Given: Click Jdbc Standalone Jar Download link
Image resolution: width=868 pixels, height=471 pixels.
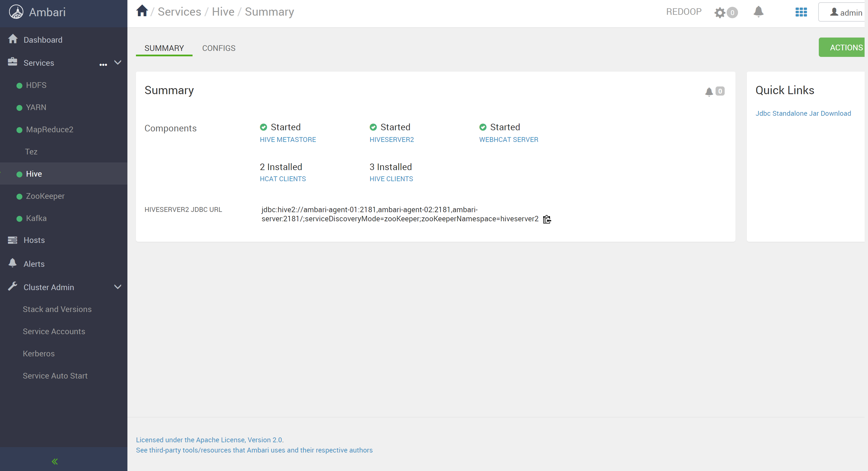Looking at the screenshot, I should [x=803, y=113].
